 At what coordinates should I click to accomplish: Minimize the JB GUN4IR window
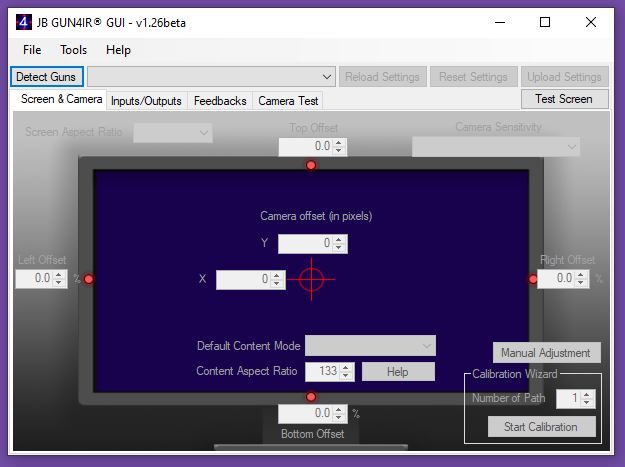click(x=500, y=22)
